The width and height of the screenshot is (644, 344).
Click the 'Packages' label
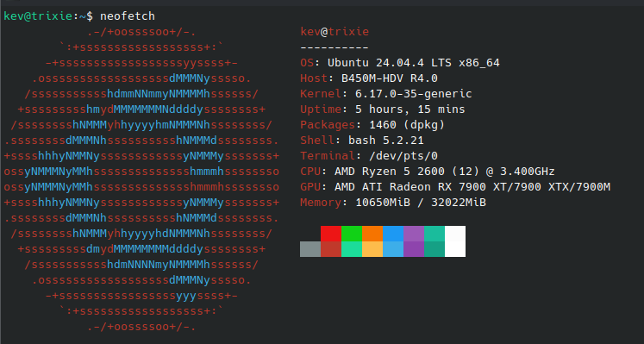(x=328, y=125)
